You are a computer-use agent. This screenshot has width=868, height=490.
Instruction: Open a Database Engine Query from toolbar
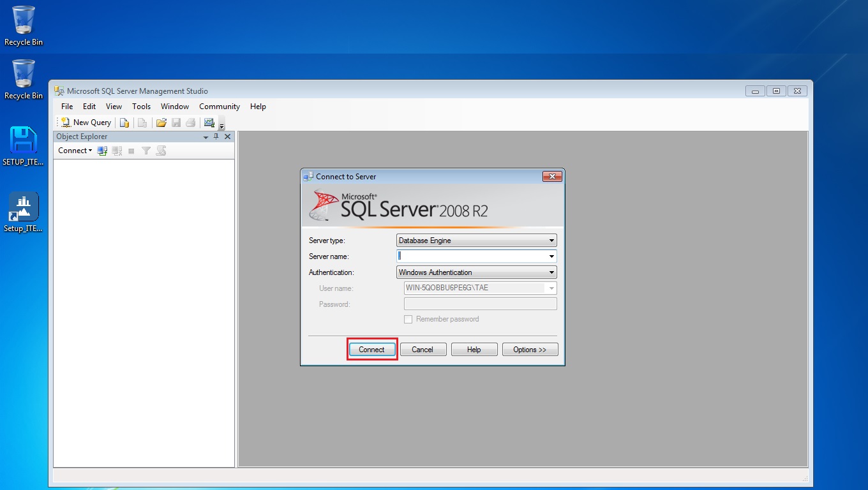point(124,122)
